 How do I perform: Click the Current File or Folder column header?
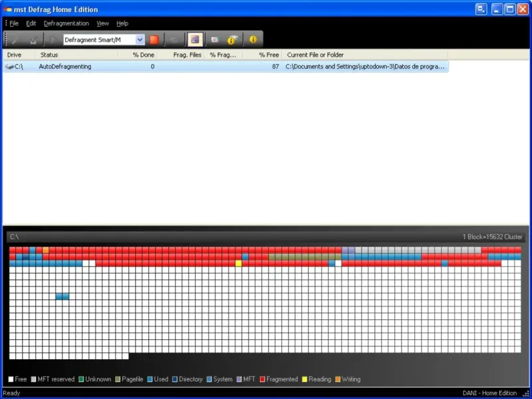(365, 55)
